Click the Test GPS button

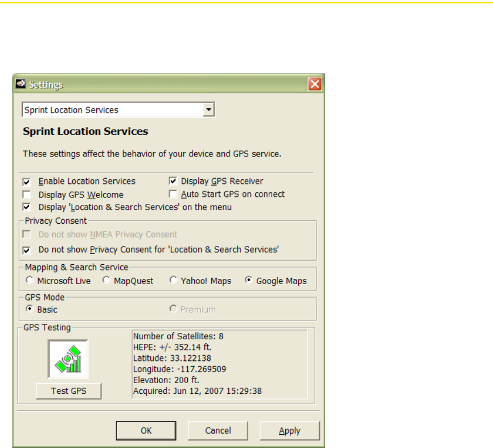tap(68, 391)
